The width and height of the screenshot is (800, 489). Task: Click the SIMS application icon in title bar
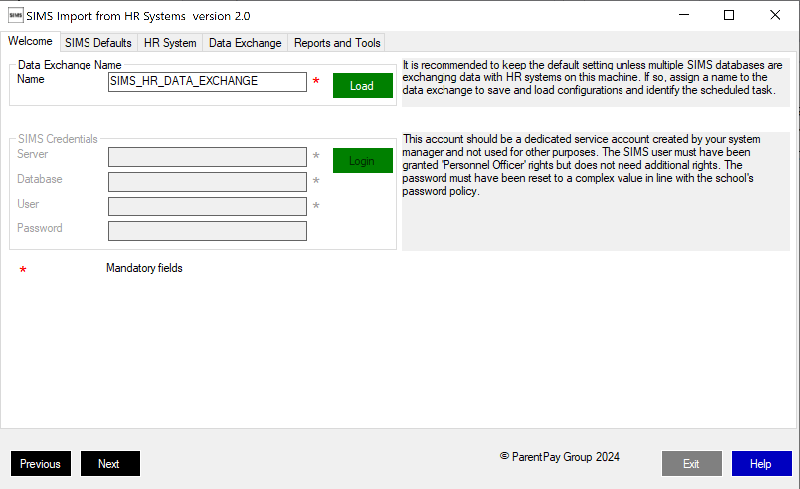point(16,15)
